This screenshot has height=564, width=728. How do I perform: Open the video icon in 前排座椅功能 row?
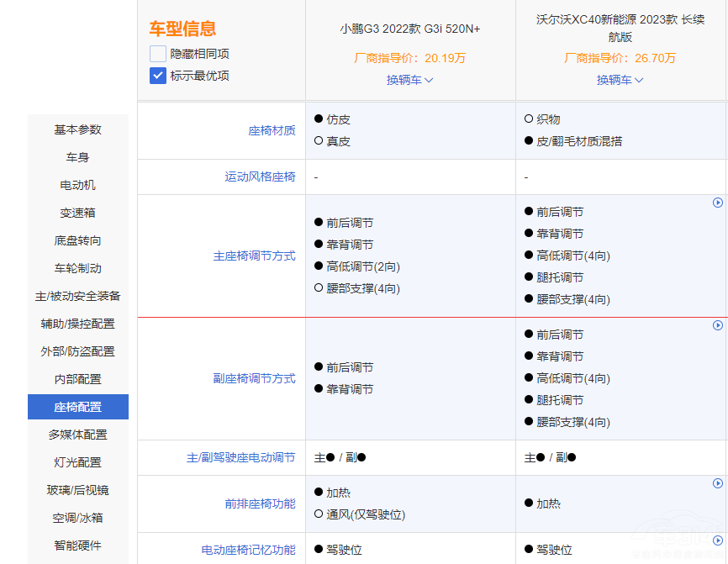pos(718,483)
